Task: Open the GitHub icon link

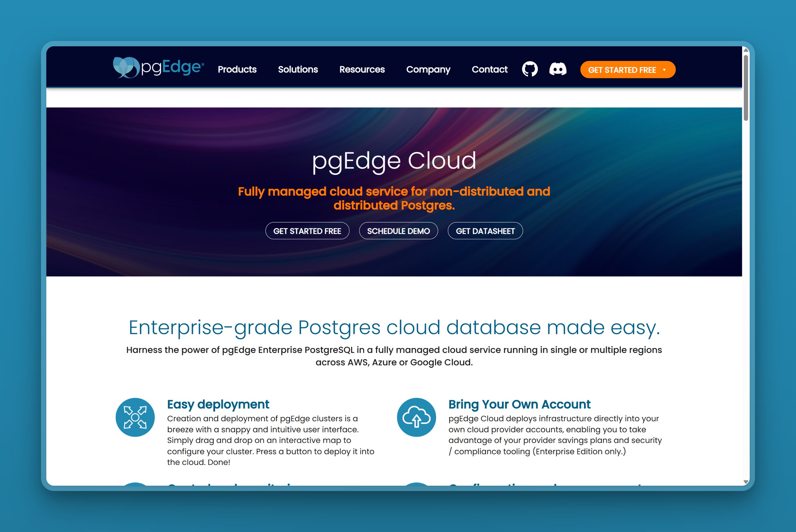Action: pos(530,69)
